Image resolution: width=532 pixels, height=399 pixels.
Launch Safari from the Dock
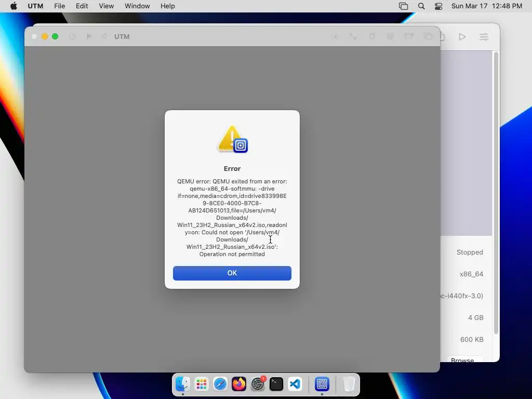point(220,384)
